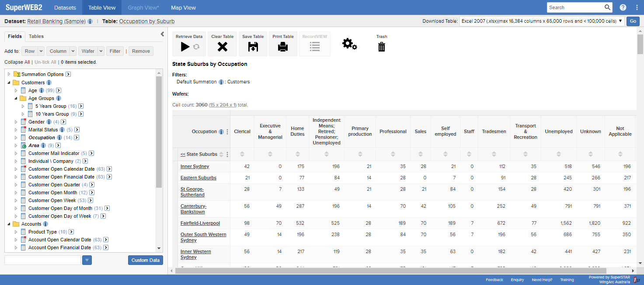Click the Trash icon

(x=381, y=46)
